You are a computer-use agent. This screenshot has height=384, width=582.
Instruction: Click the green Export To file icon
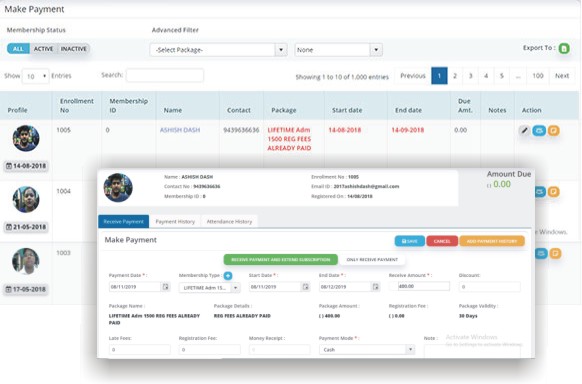[x=564, y=48]
